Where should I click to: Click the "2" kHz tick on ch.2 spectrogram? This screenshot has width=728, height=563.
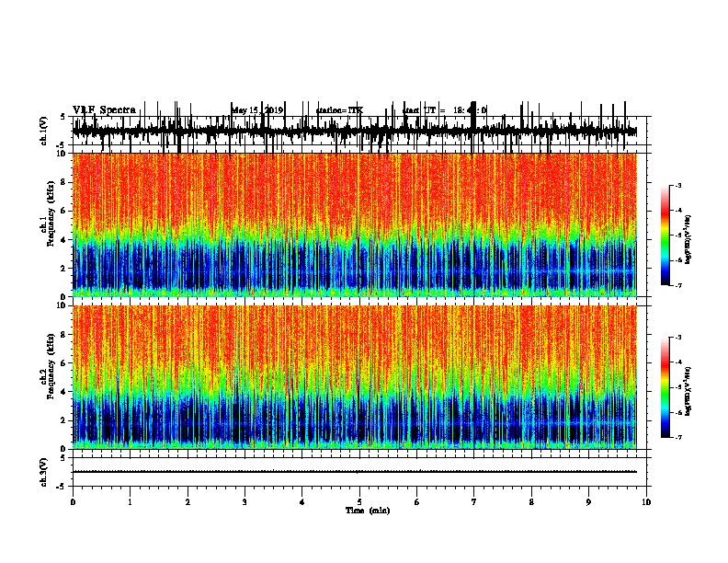coord(64,420)
